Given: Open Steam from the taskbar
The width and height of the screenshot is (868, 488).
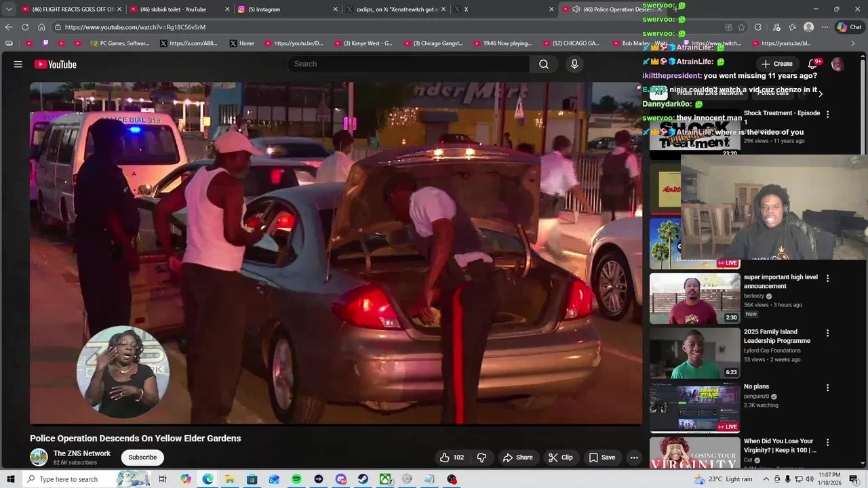Looking at the screenshot, I should [x=363, y=479].
